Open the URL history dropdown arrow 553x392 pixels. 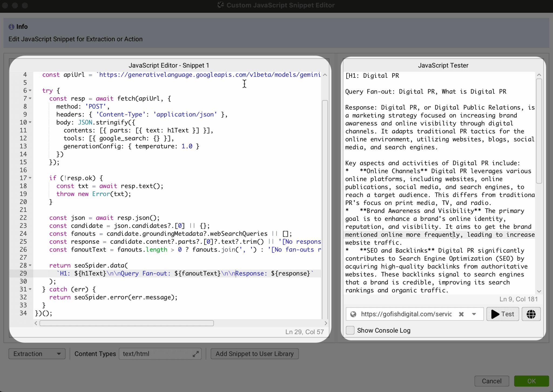(x=474, y=314)
